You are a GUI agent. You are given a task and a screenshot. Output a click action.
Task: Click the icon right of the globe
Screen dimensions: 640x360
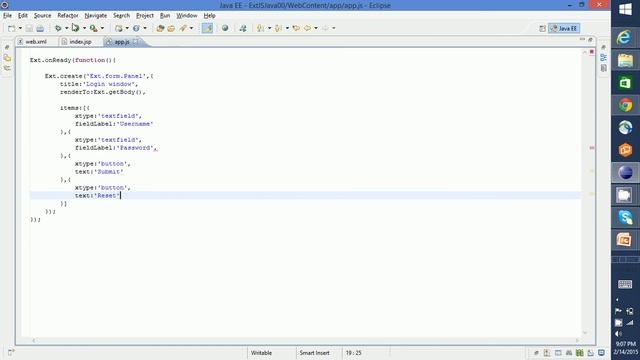pyautogui.click(x=243, y=28)
